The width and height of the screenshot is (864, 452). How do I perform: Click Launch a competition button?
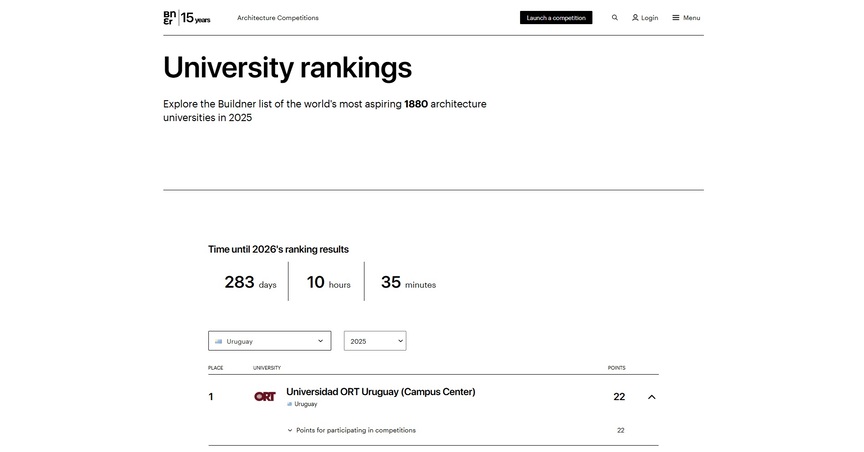[556, 18]
